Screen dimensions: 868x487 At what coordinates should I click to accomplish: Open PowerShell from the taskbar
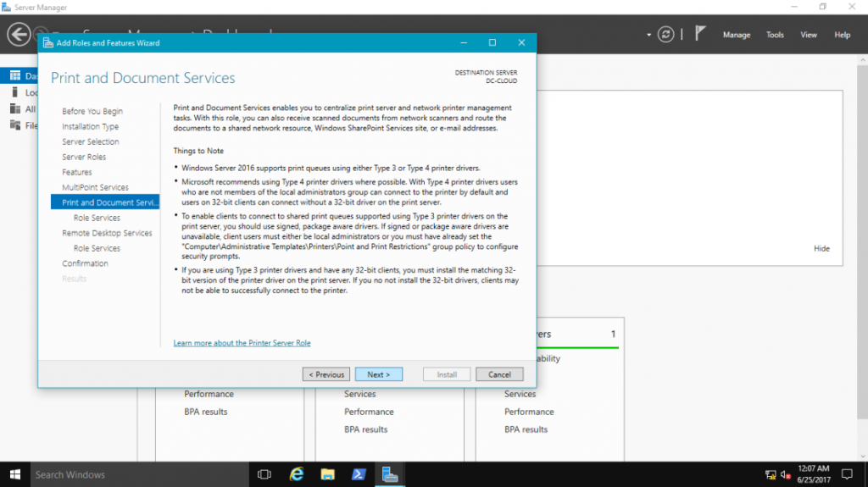coord(359,474)
